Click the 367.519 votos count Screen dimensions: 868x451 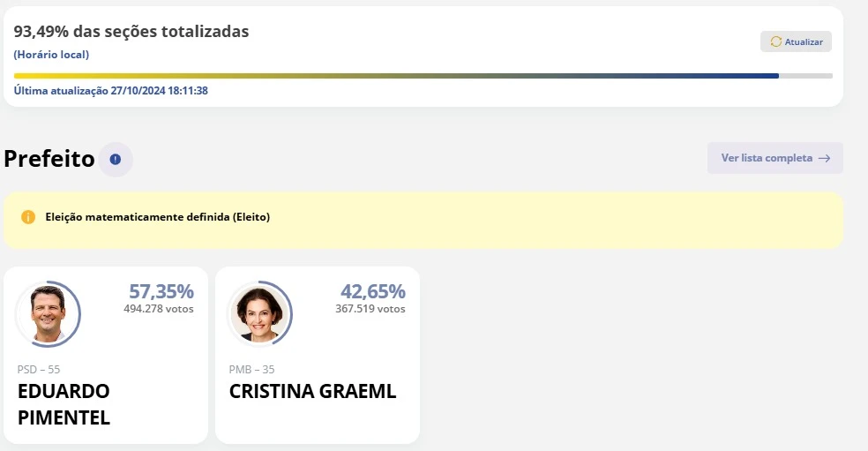(370, 309)
